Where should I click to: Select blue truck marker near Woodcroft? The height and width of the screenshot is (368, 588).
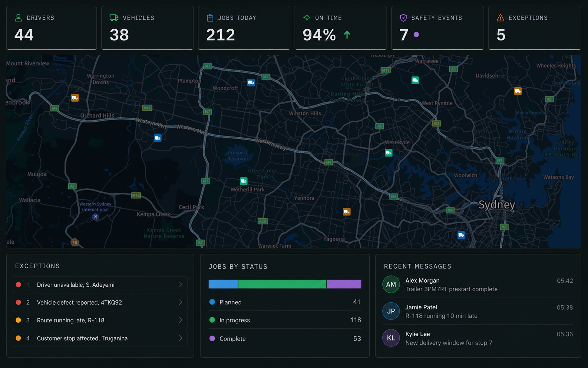[x=251, y=82]
